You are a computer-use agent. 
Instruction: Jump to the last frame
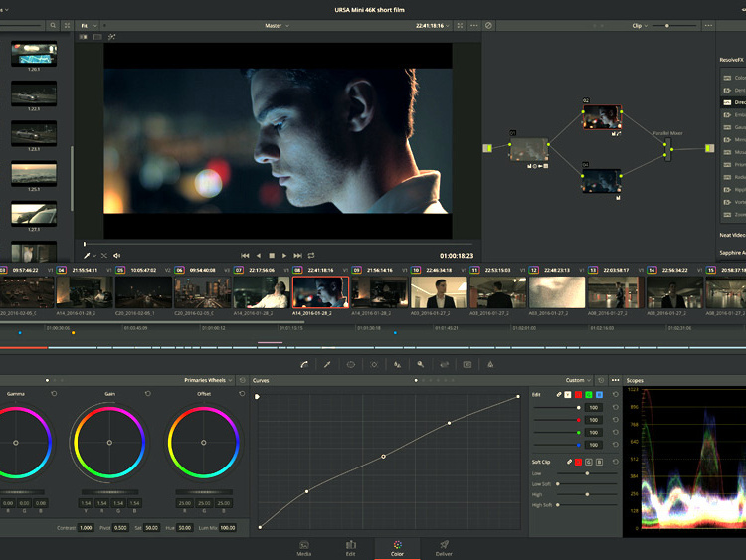[297, 256]
